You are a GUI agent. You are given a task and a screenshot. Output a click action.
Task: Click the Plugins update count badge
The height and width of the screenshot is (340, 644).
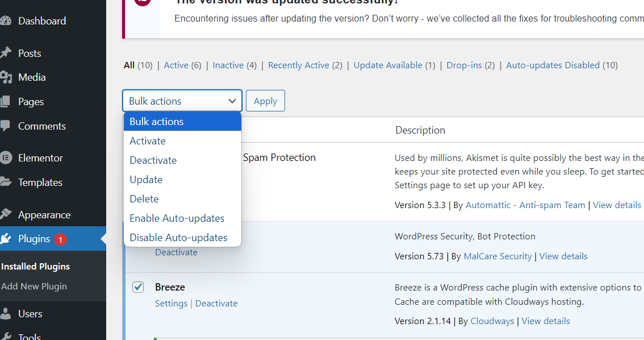pyautogui.click(x=61, y=239)
